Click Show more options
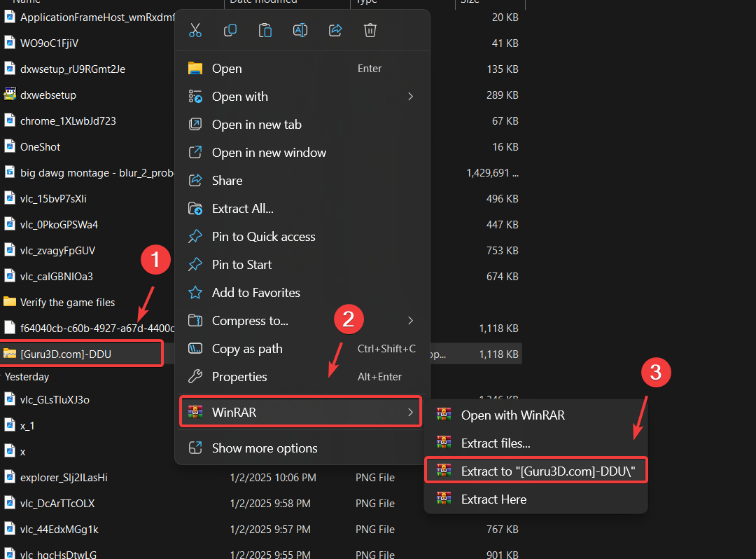 pyautogui.click(x=265, y=448)
